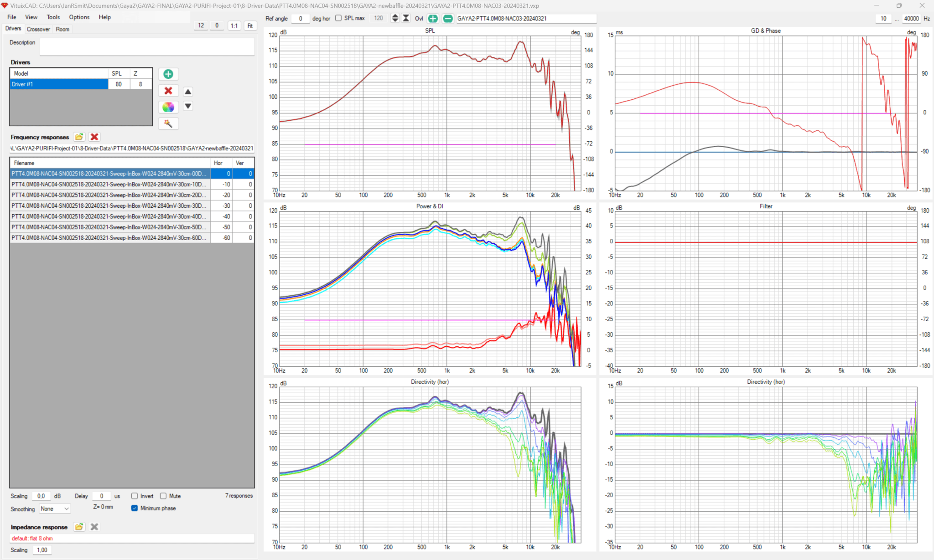Add overlay with green plus icon

433,19
